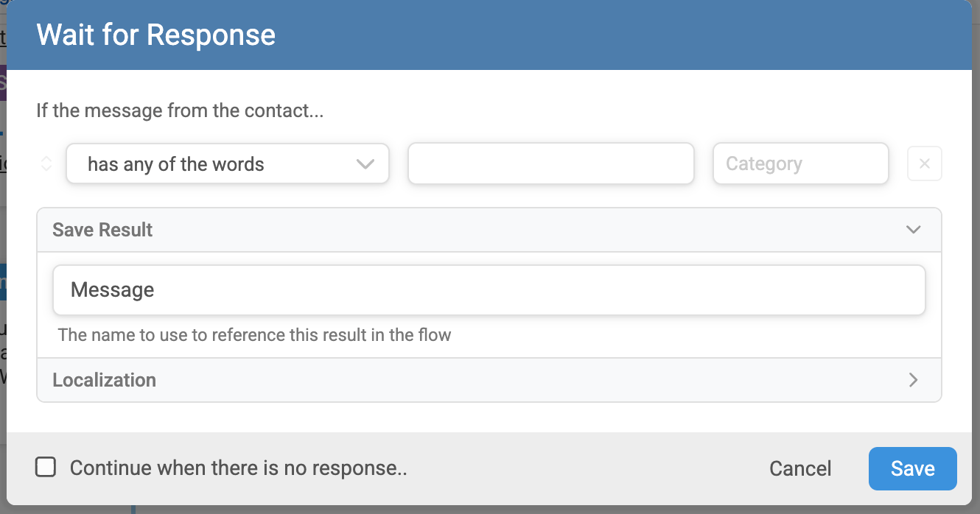Click the purple flow node behind the dialog
The height and width of the screenshot is (514, 980).
point(3,82)
